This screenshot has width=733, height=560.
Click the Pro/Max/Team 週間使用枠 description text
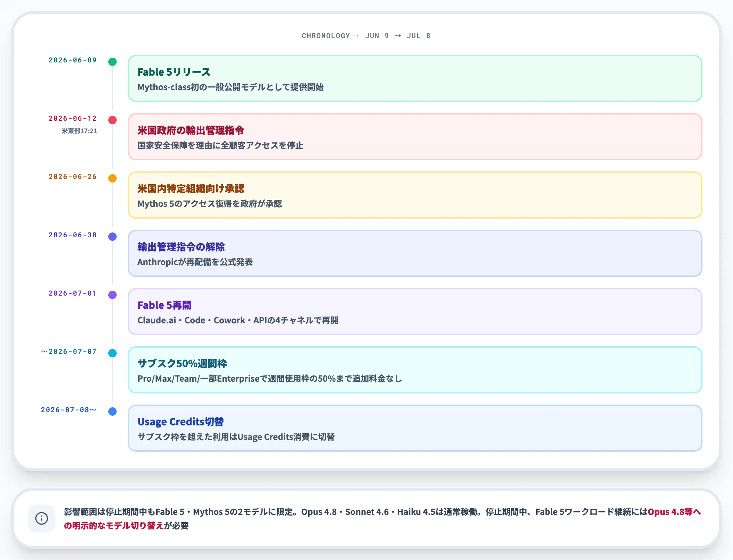[270, 379]
